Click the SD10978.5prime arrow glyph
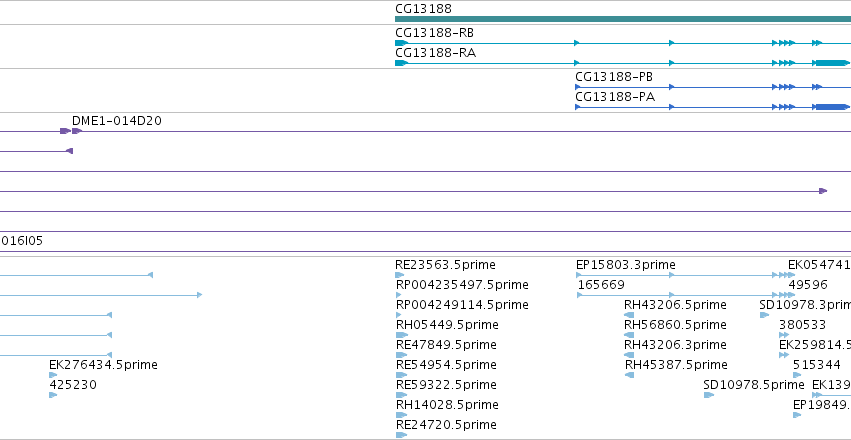Viewport: 851px width, 440px height. (709, 396)
